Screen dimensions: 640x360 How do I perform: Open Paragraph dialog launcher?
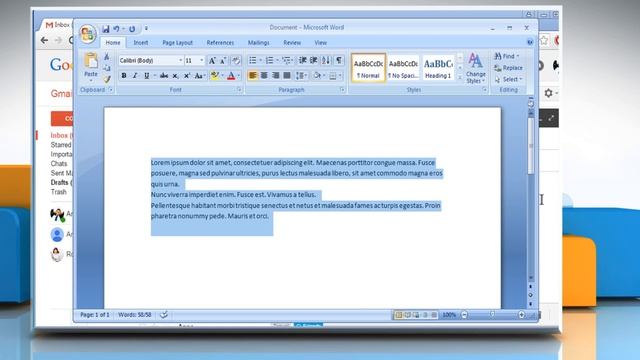coord(342,90)
